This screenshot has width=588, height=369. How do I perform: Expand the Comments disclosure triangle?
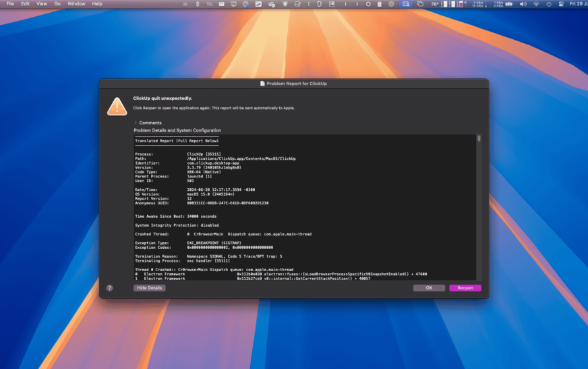tap(136, 123)
